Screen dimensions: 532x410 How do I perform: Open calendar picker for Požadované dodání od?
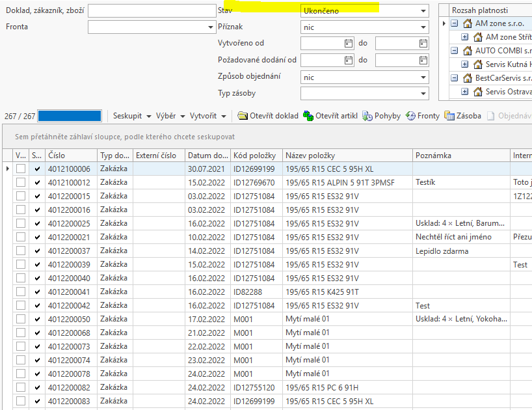point(349,60)
